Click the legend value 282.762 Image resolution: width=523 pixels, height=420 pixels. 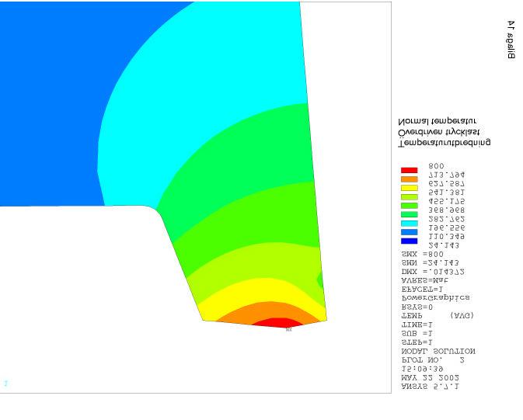447,219
